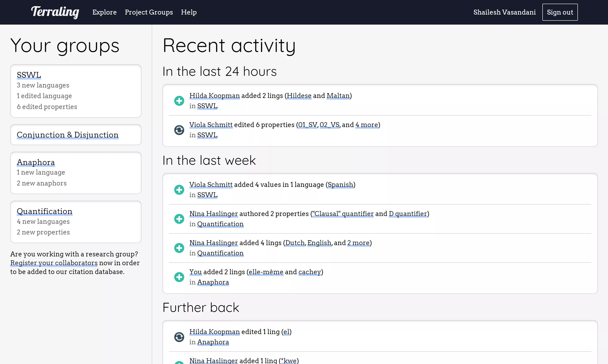Open the Spanish language link
This screenshot has width=608, height=364.
click(340, 185)
